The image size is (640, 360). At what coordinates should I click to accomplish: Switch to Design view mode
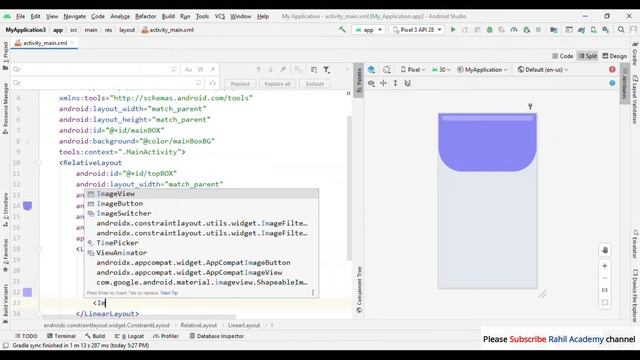pyautogui.click(x=615, y=56)
